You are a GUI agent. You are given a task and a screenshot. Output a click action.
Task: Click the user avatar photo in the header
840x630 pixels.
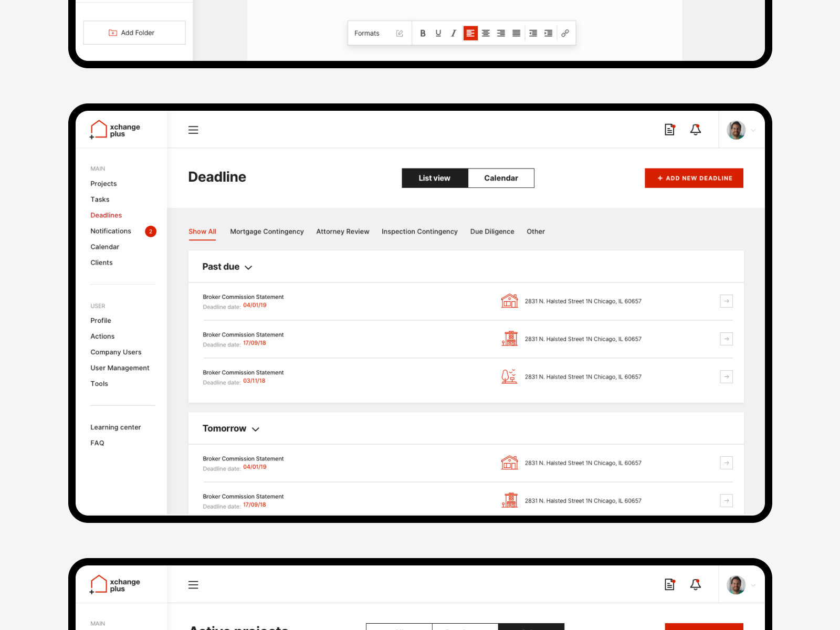click(736, 130)
